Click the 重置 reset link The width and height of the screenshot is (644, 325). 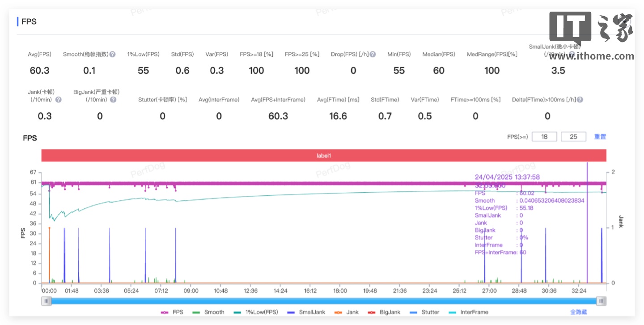pyautogui.click(x=600, y=137)
